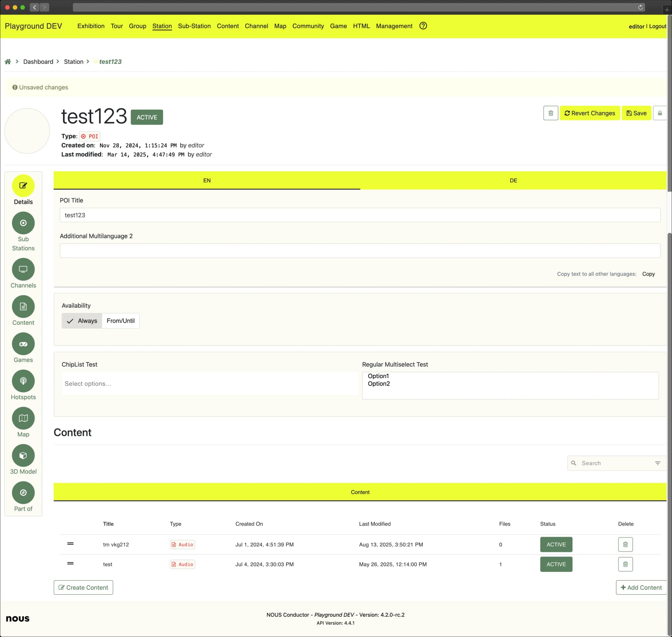Open the Details sidebar section
The height and width of the screenshot is (637, 672).
[x=23, y=190]
